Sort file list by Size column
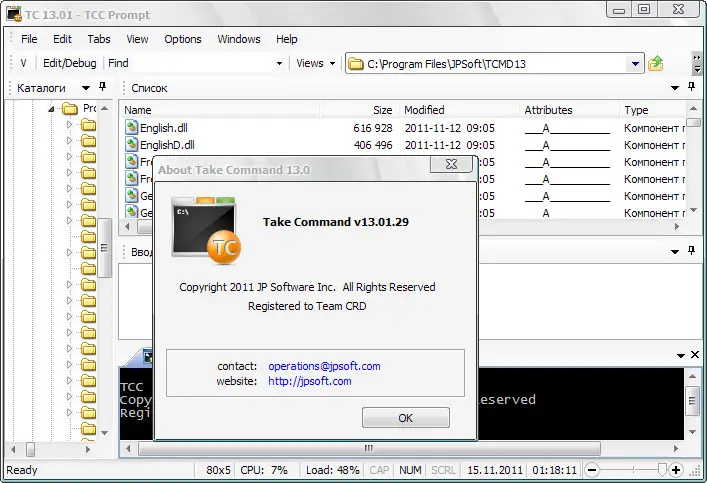 360,110
